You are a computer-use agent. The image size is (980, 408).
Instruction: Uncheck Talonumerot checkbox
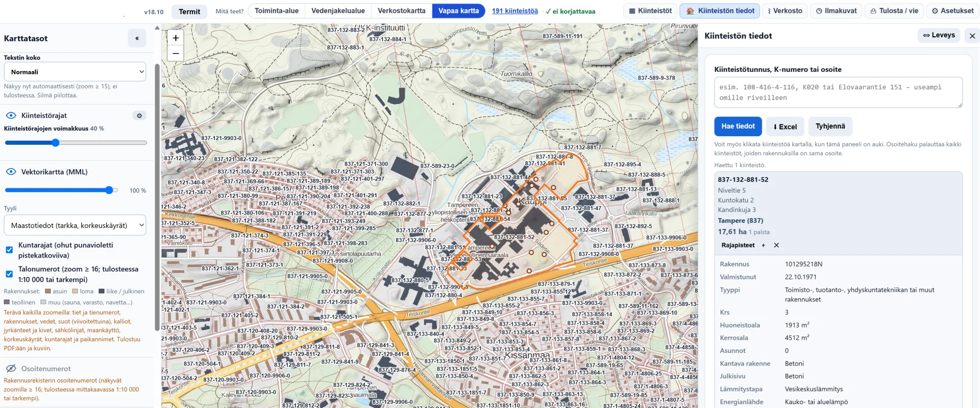9,274
